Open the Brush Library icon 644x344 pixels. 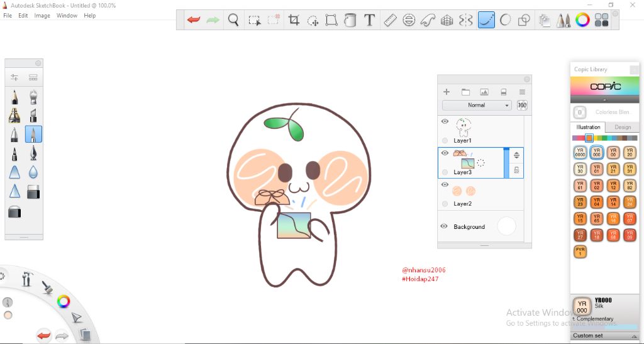tap(33, 77)
